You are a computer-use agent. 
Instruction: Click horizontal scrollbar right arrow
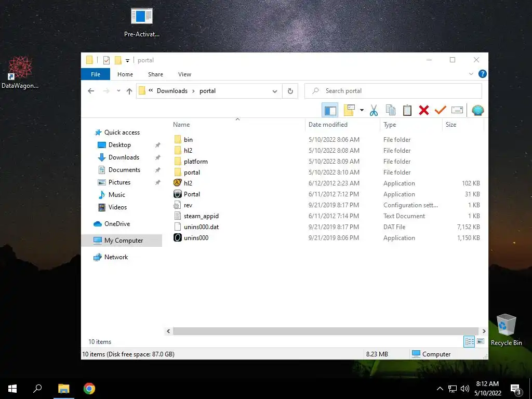coord(484,331)
